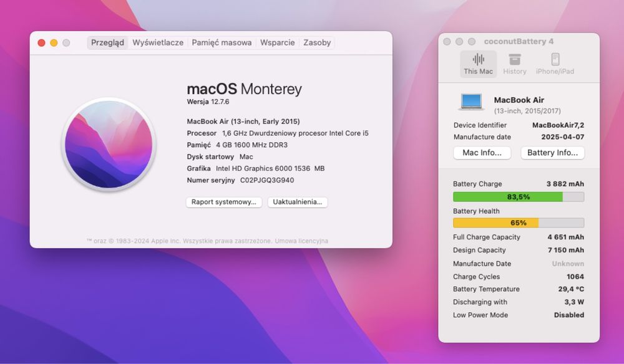Click the Dysk startowy Mac value
Image resolution: width=624 pixels, height=364 pixels.
click(x=246, y=156)
